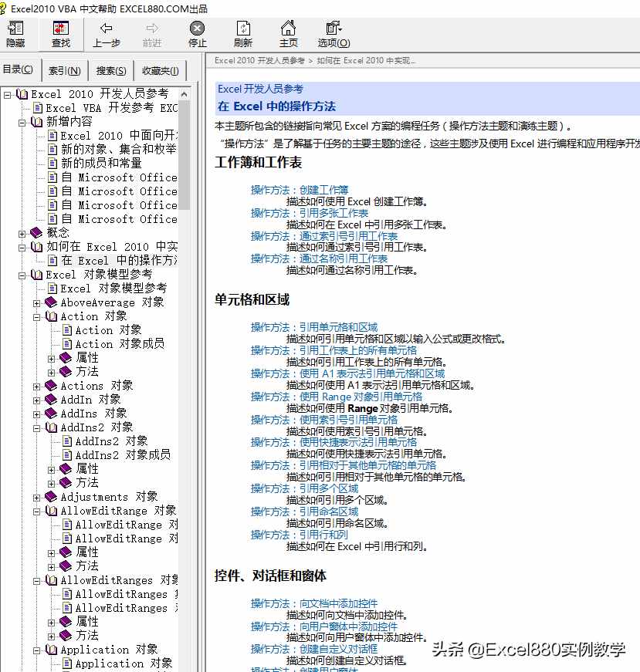Screen dimensions: 640x672
Task: Expand the 概念 tree node
Action: (x=22, y=234)
